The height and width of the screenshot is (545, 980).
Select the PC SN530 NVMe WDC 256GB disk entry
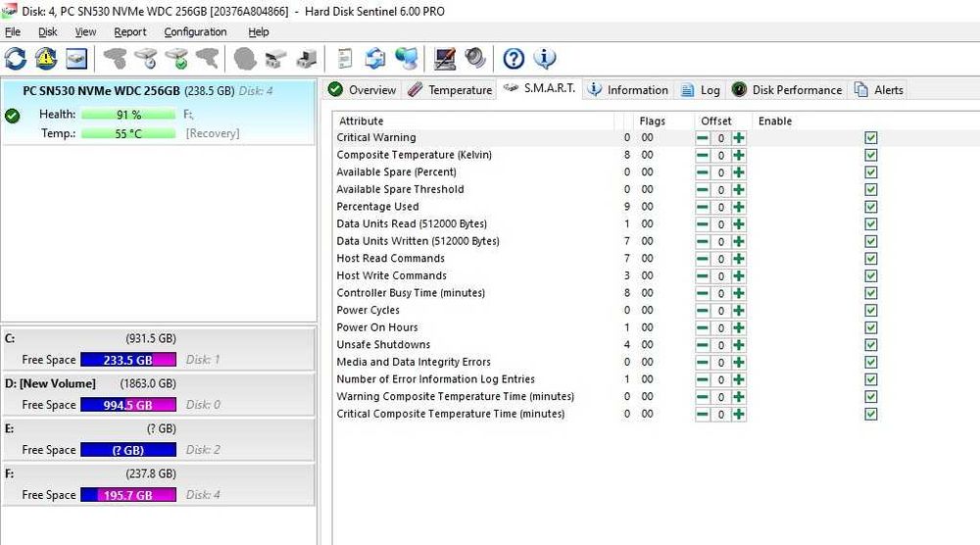coord(159,112)
